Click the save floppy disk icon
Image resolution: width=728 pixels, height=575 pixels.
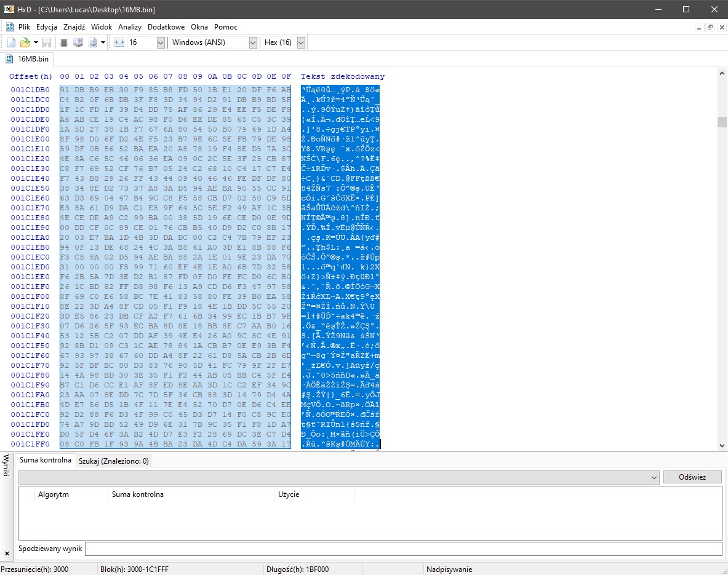pos(46,42)
